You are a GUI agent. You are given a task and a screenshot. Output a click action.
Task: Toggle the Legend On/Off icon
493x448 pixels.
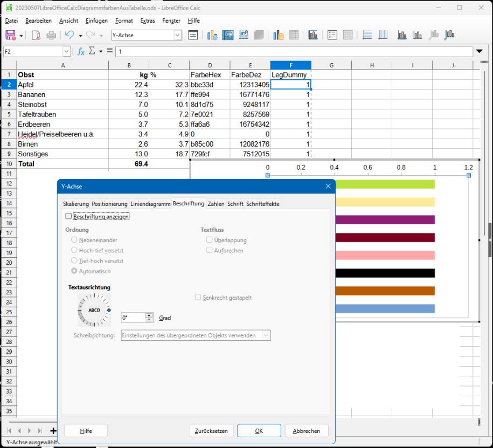tap(332, 35)
